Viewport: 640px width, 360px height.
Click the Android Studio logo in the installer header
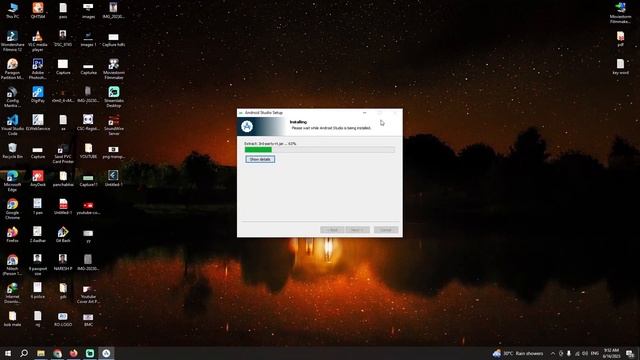click(x=247, y=127)
